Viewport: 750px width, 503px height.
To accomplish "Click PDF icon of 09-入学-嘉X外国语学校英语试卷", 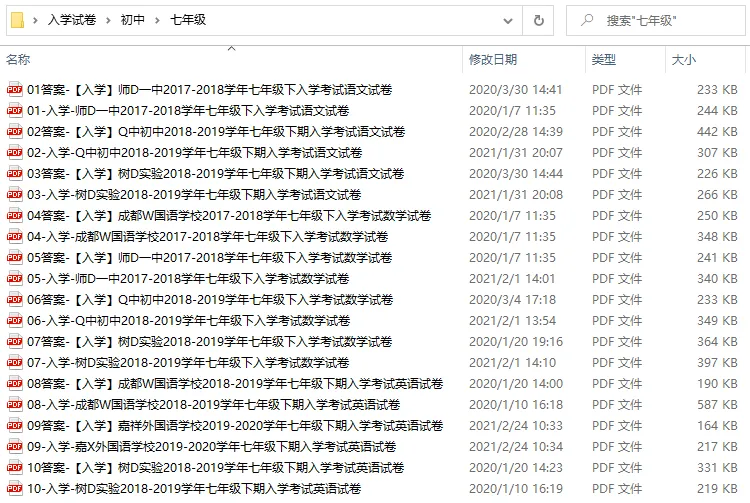I will coord(14,447).
